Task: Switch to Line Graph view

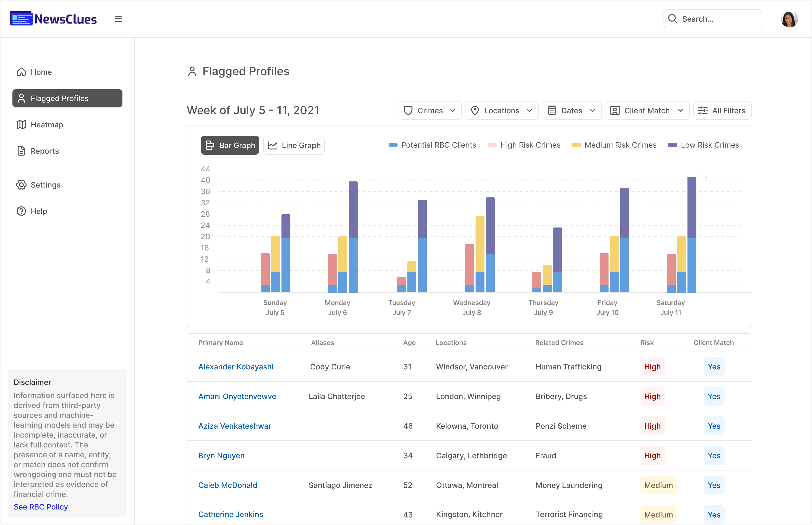Action: [x=294, y=145]
